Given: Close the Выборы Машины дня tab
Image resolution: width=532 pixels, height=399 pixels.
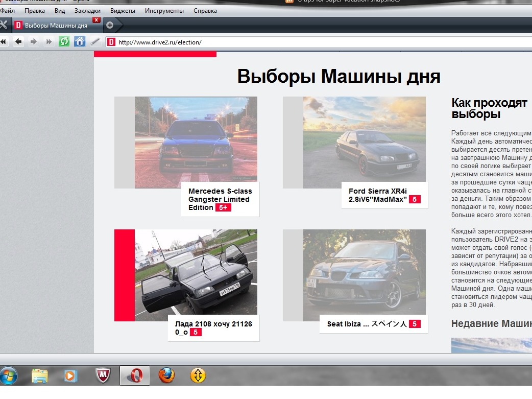Looking at the screenshot, I should [96, 20].
